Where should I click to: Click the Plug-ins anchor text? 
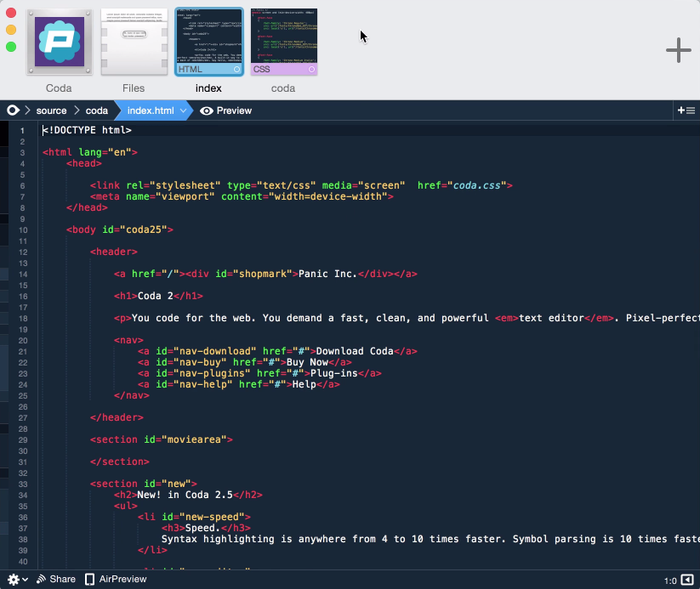pyautogui.click(x=334, y=373)
